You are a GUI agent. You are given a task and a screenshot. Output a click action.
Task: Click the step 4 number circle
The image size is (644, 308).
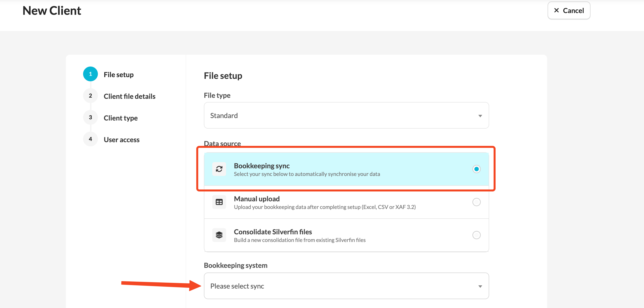pyautogui.click(x=90, y=139)
